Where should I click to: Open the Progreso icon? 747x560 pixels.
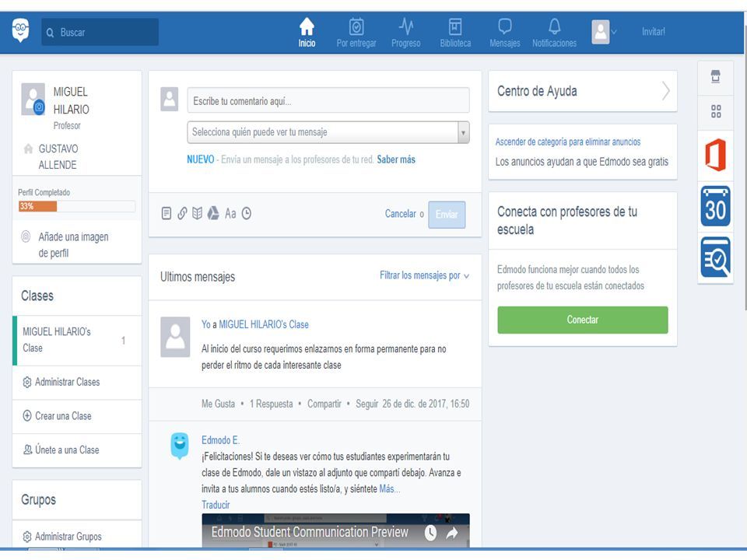406,26
